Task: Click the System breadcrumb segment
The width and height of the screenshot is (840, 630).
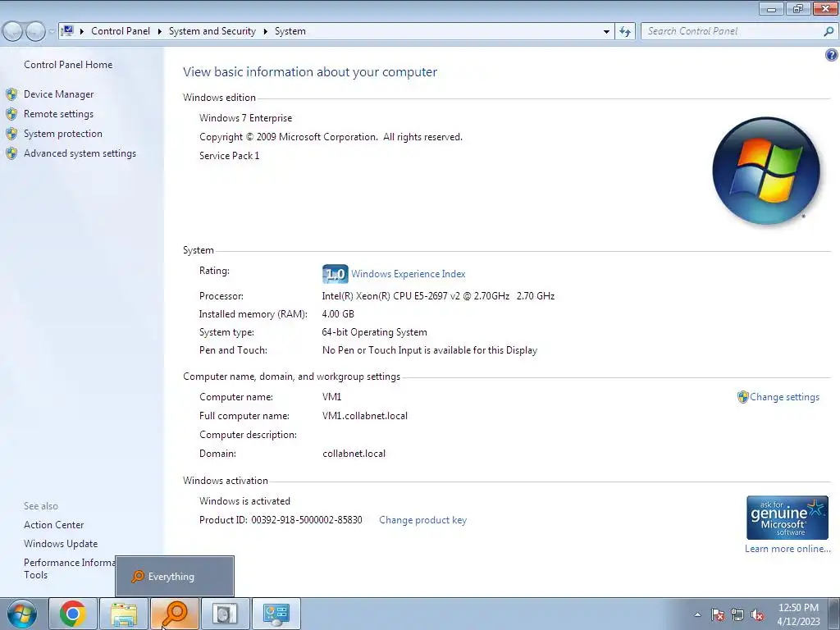Action: pos(290,31)
